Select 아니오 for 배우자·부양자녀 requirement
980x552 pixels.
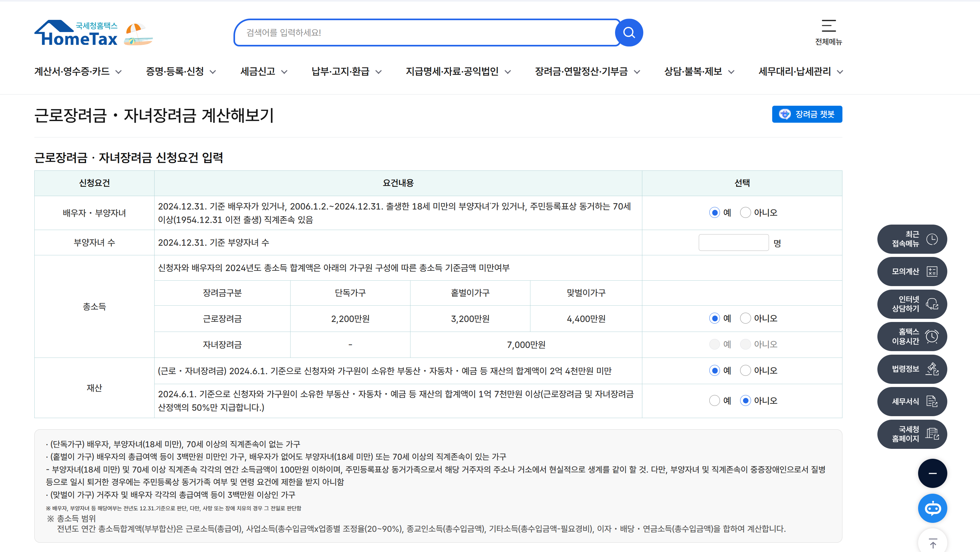745,212
